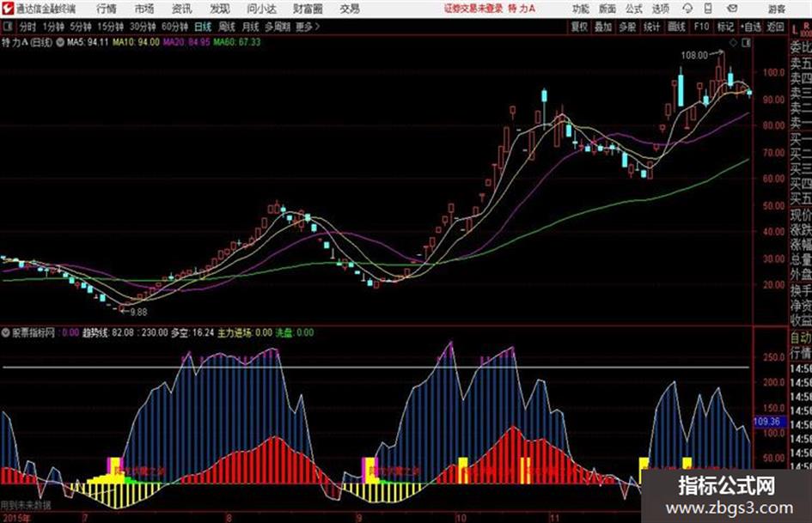Open the 发现 menu
This screenshot has height=523, width=812.
click(220, 9)
